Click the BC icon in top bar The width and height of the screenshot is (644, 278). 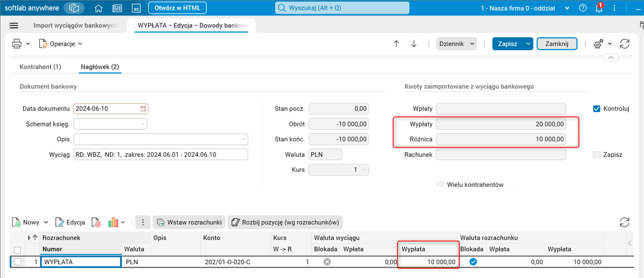[x=136, y=8]
